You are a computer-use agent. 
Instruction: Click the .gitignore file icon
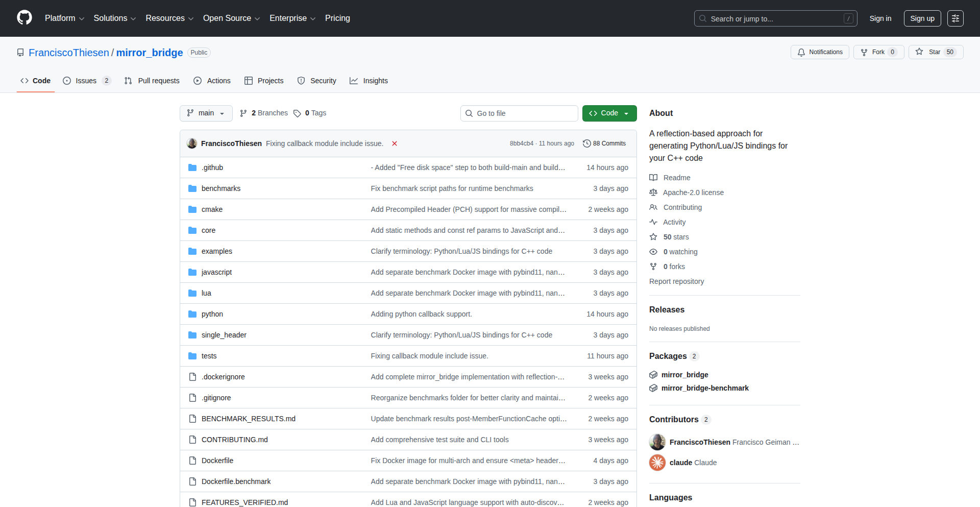[x=192, y=398]
